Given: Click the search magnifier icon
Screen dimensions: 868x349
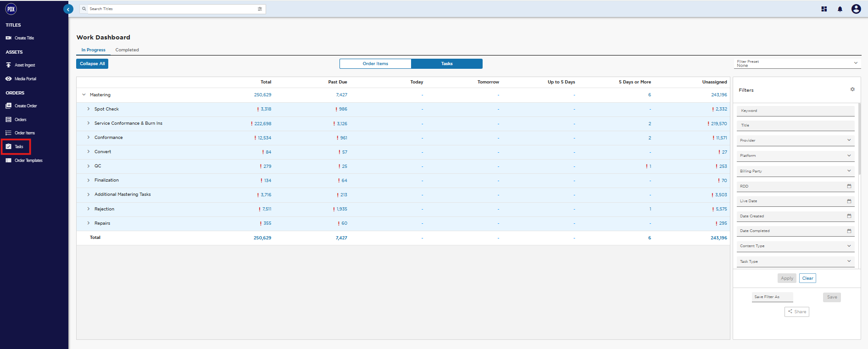Looking at the screenshot, I should [x=84, y=9].
